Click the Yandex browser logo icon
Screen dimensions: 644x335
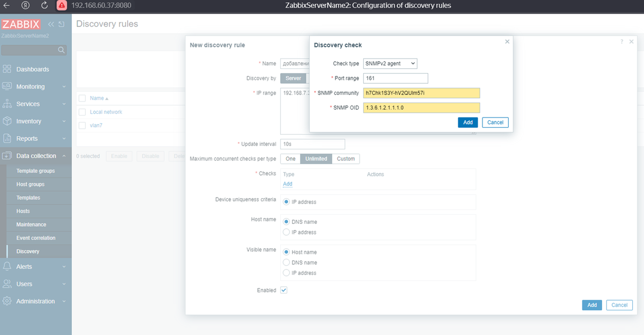(x=26, y=5)
